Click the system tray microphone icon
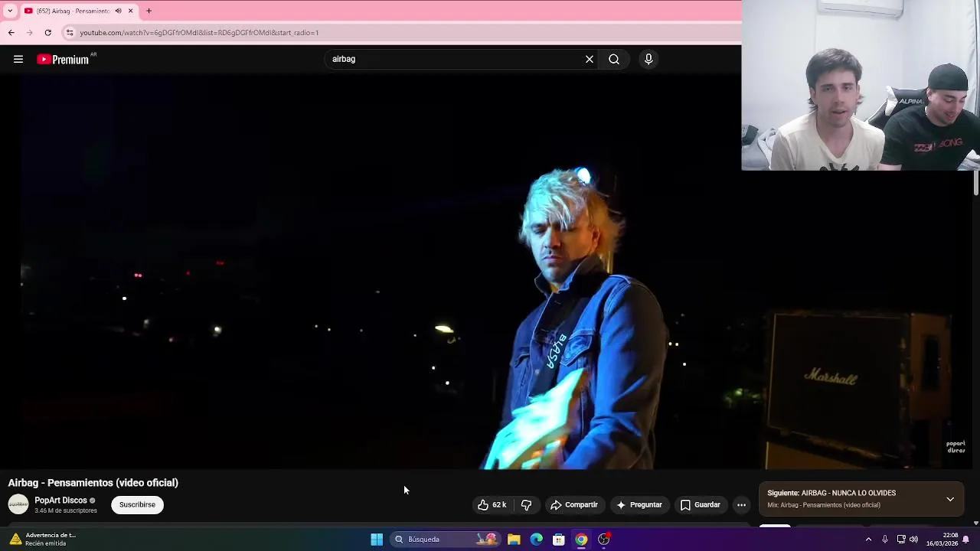The height and width of the screenshot is (551, 980). [x=885, y=540]
